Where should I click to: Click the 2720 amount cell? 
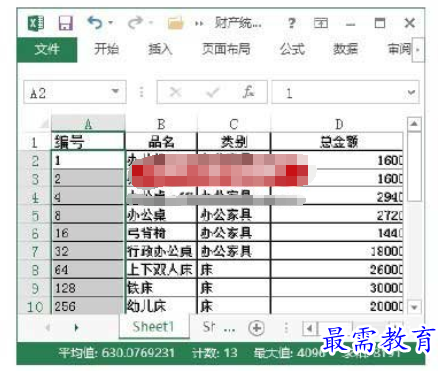click(x=337, y=215)
